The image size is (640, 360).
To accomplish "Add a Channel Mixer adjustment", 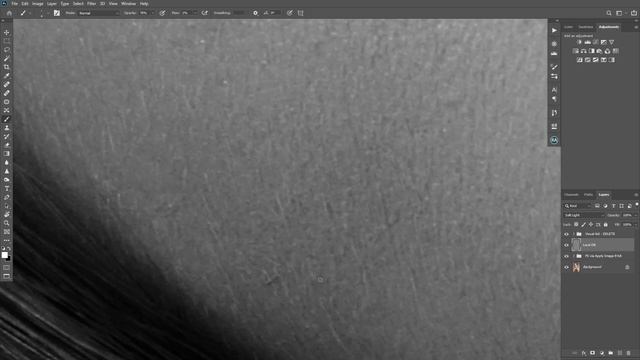I will pyautogui.click(x=607, y=51).
